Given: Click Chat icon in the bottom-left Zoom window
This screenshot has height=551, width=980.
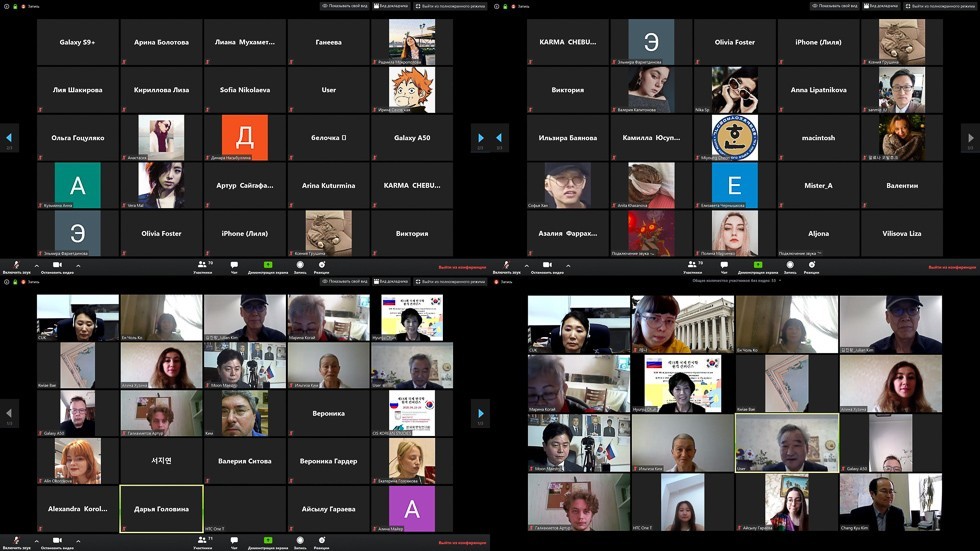Looking at the screenshot, I should pyautogui.click(x=234, y=541).
